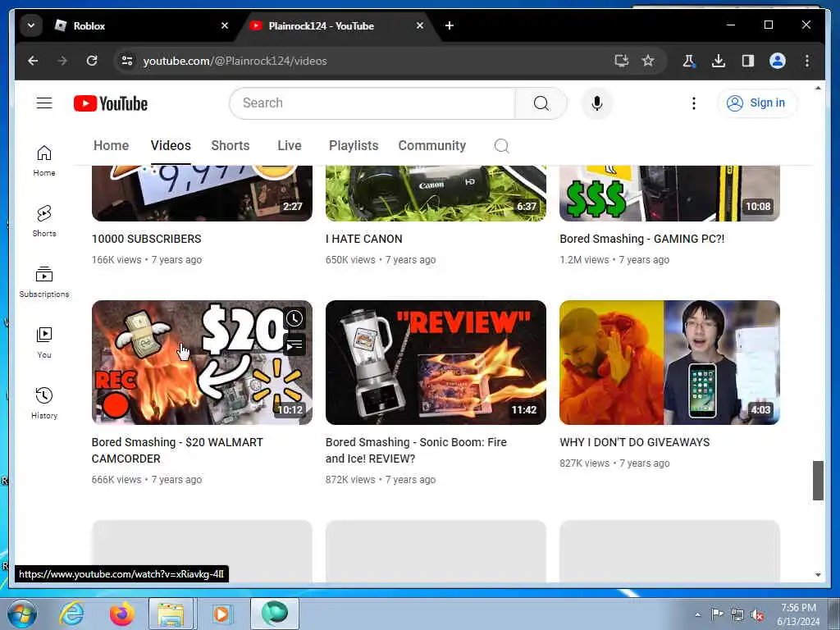Screen dimensions: 840x630
Task: Bookmark this page with the star icon
Action: 648,61
